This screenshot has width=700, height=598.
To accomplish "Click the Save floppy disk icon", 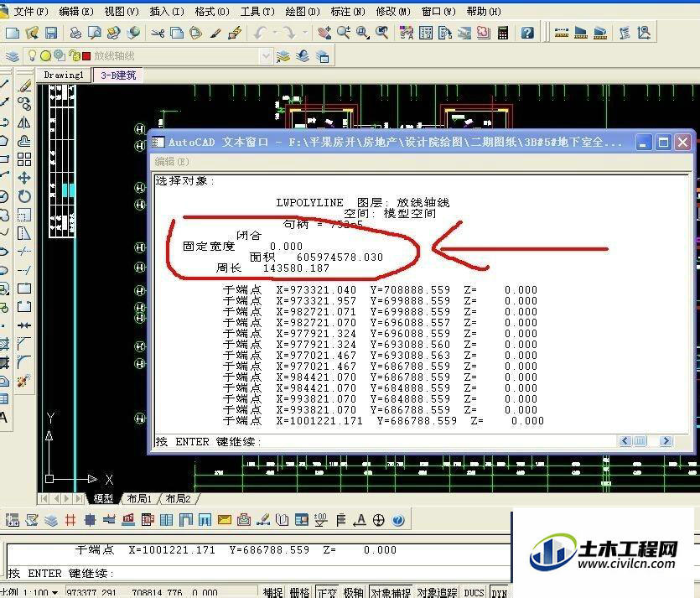I will click(x=51, y=33).
